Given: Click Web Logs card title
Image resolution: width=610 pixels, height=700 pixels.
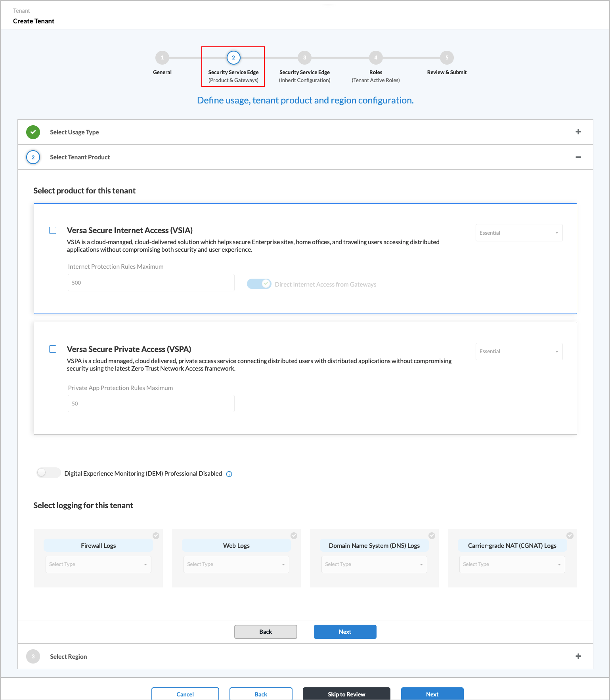Looking at the screenshot, I should 236,545.
